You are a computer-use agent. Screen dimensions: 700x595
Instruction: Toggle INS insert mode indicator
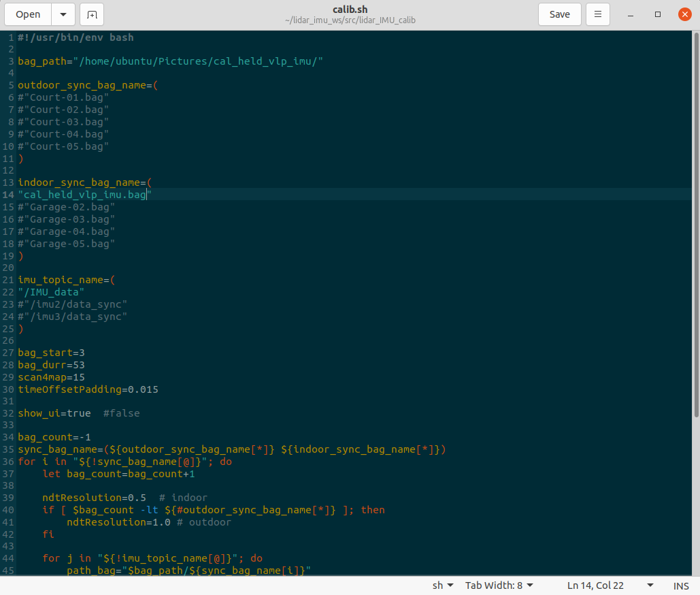(681, 585)
